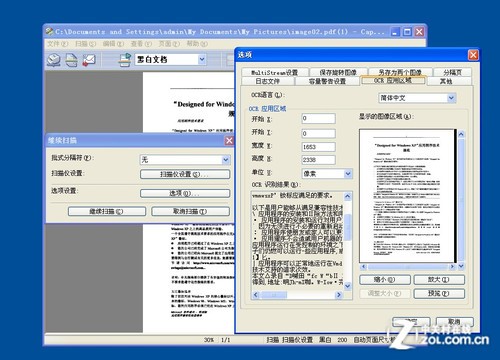Click the scan batch toolbar icon
This screenshot has width=500, height=360.
[53, 60]
